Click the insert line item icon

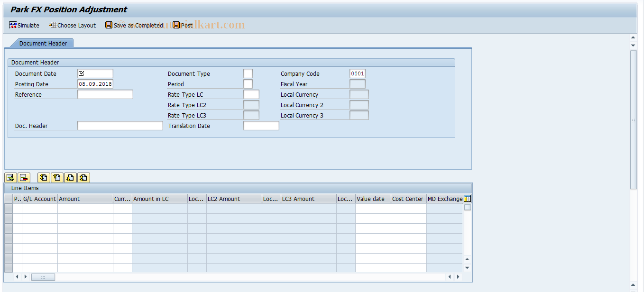(x=10, y=178)
